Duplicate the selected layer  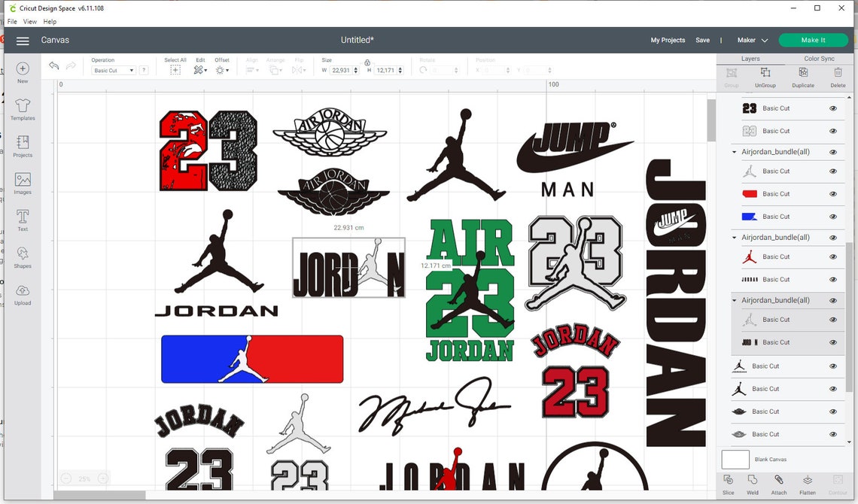point(803,77)
